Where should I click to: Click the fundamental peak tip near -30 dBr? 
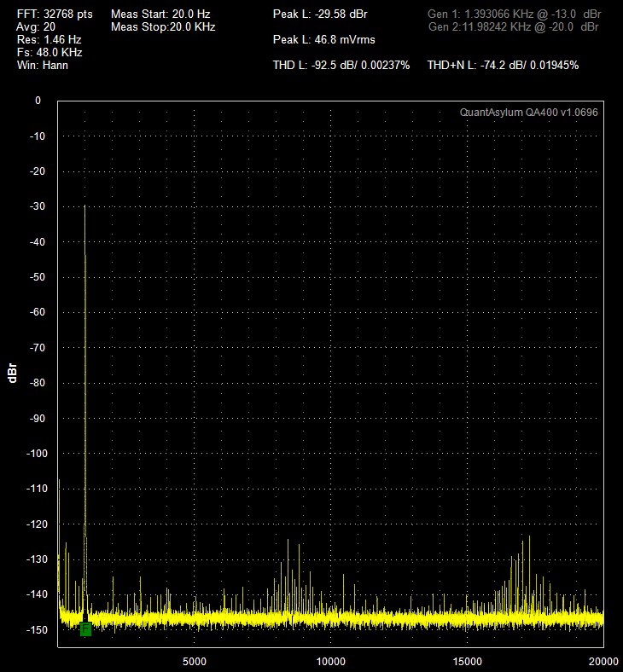pyautogui.click(x=84, y=206)
